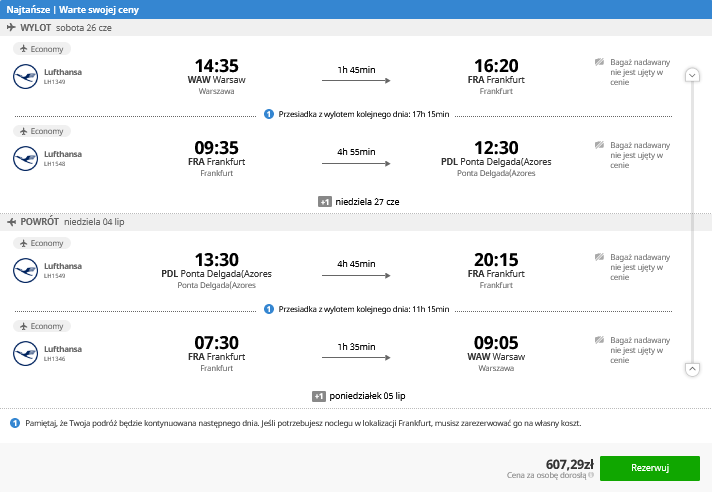Click the 11h 15min layover notice text
Viewport: 712px width, 492px height.
[364, 310]
